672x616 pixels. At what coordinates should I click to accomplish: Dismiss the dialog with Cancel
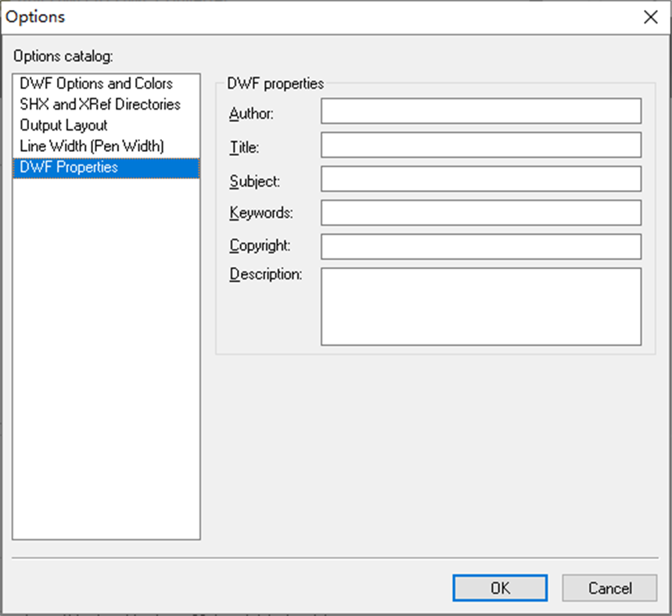[609, 588]
